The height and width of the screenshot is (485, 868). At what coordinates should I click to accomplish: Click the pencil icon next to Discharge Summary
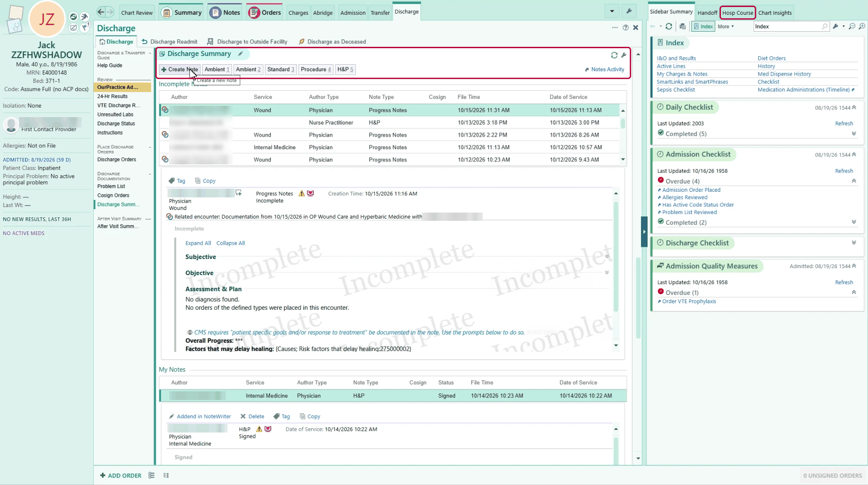click(240, 54)
